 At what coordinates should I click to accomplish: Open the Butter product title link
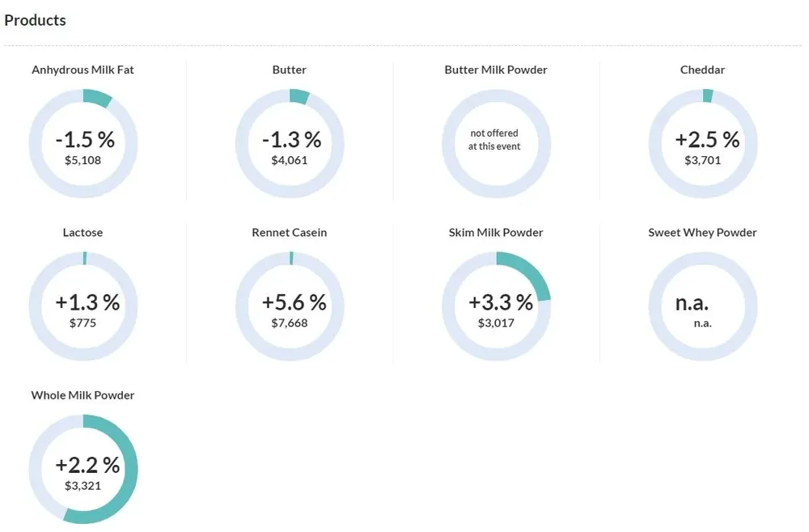(289, 70)
